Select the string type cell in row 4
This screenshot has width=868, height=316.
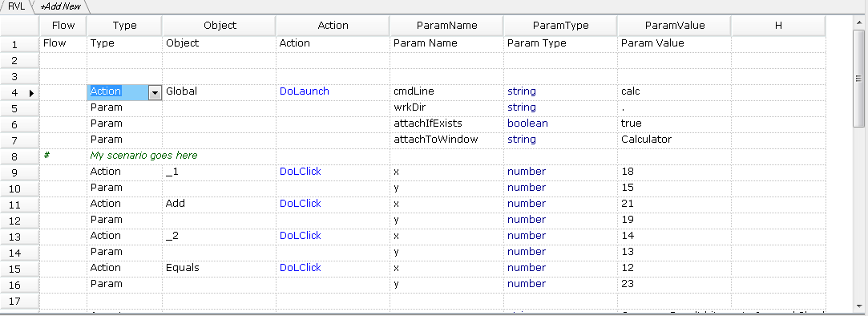pos(560,91)
